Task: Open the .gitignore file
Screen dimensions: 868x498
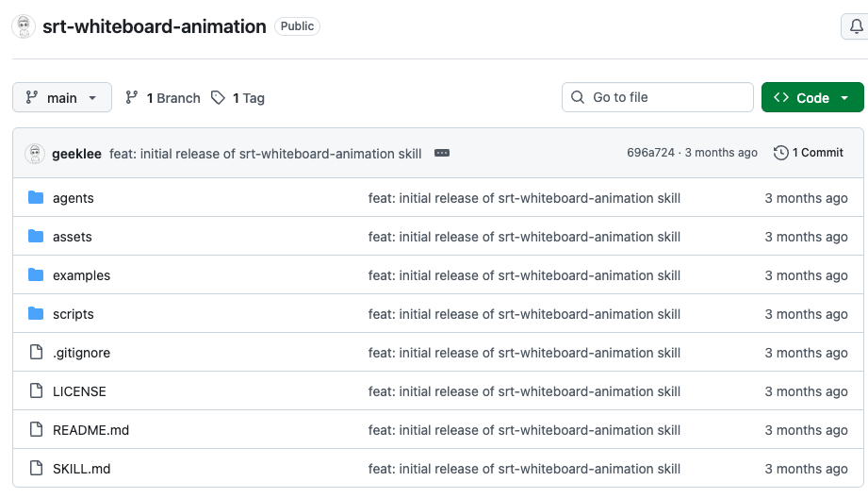Action: tap(81, 353)
